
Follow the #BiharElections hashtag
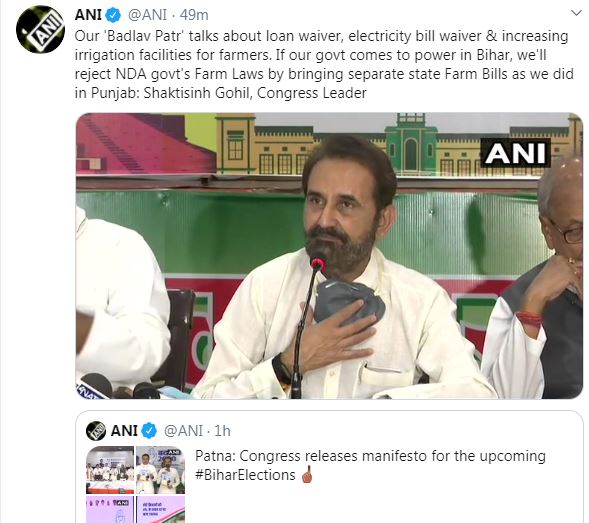(x=245, y=475)
